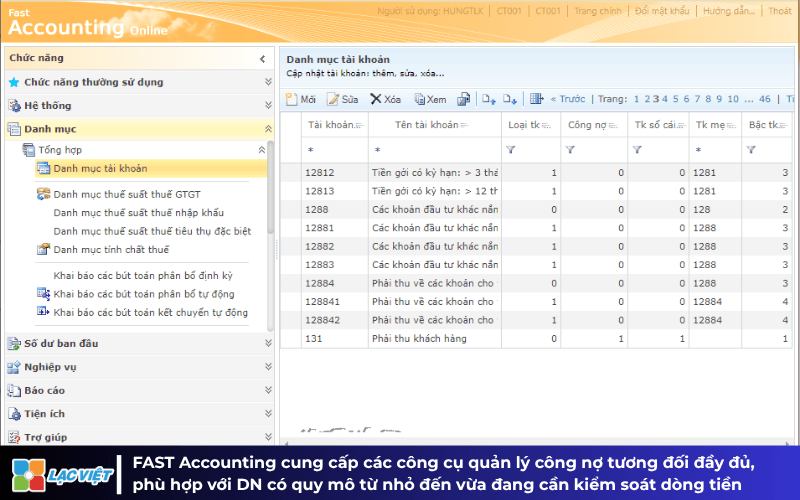Click the Tiện ích section icon
Viewport: 800px width, 500px height.
tap(14, 414)
